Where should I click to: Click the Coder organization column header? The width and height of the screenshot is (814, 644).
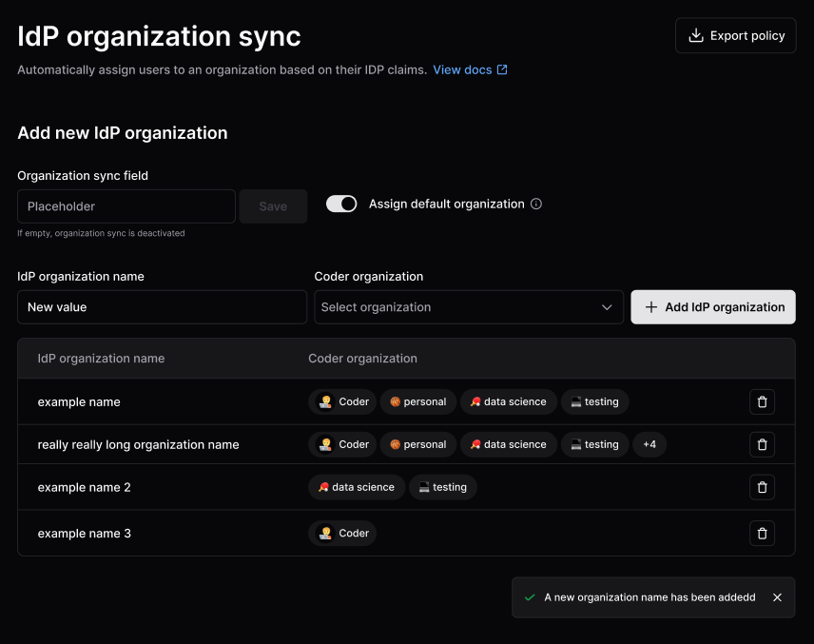click(x=362, y=359)
